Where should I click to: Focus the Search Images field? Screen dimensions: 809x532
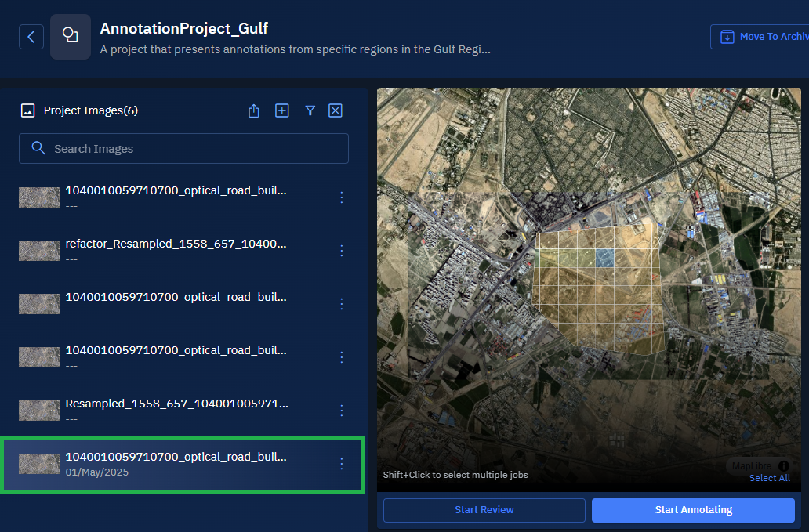tap(196, 148)
